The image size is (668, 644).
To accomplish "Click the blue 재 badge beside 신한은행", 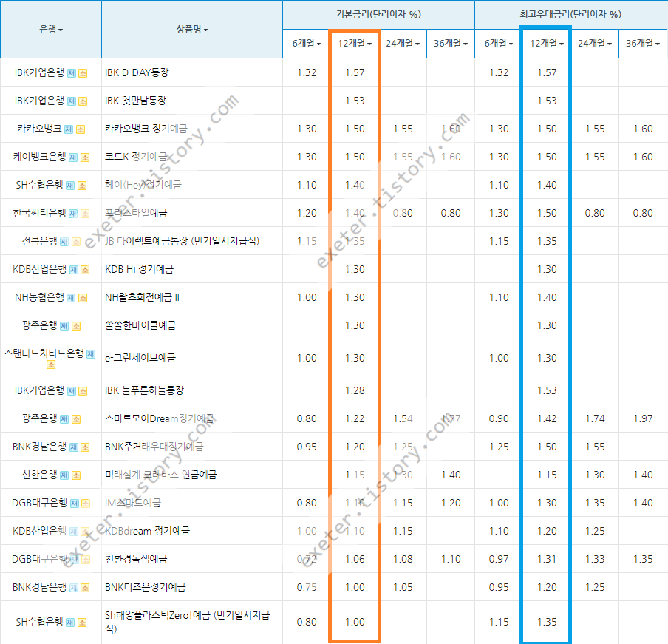I will point(64,475).
